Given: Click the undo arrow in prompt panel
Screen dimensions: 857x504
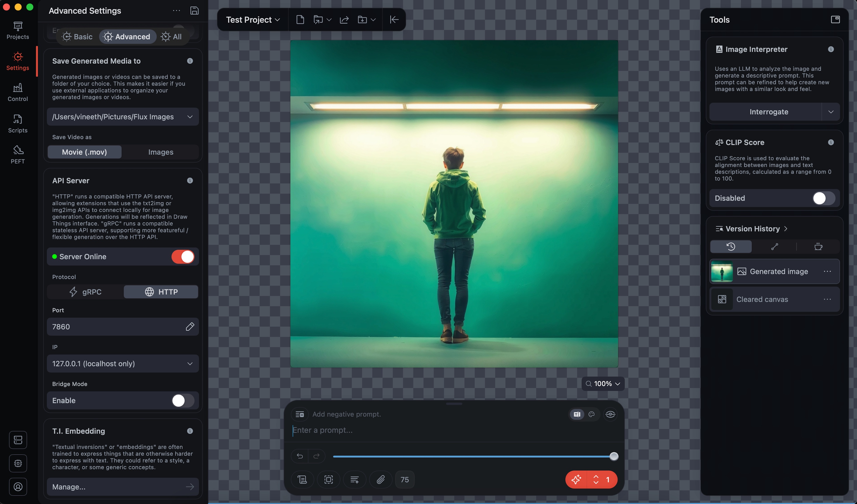Looking at the screenshot, I should coord(300,456).
